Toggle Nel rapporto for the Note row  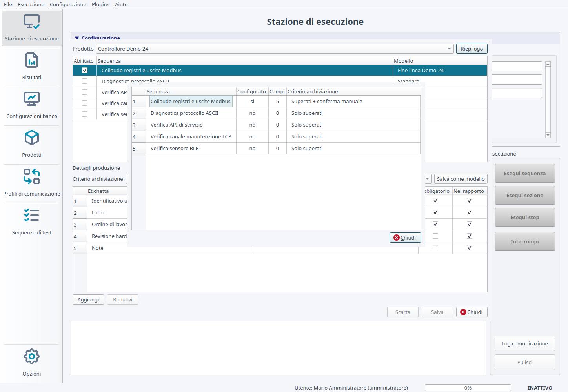tap(470, 248)
